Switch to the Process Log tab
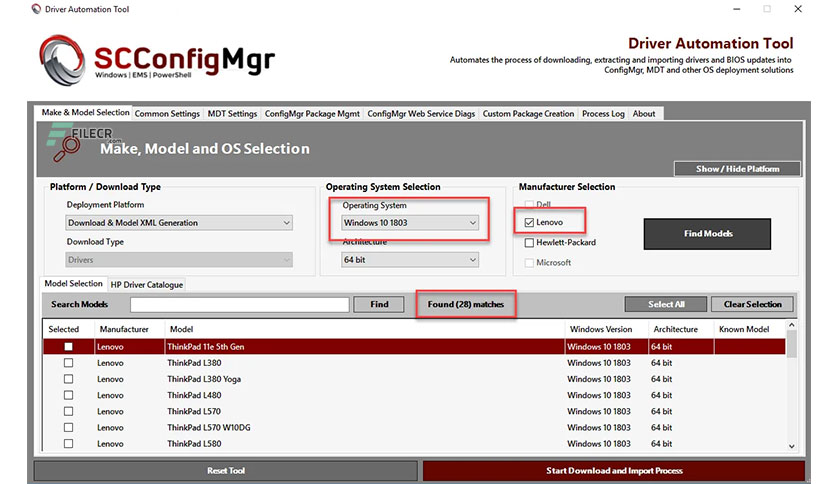The width and height of the screenshot is (836, 484). pos(603,114)
